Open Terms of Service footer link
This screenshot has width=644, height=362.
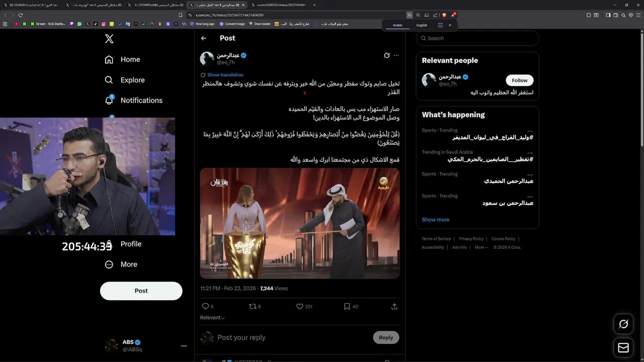point(436,239)
